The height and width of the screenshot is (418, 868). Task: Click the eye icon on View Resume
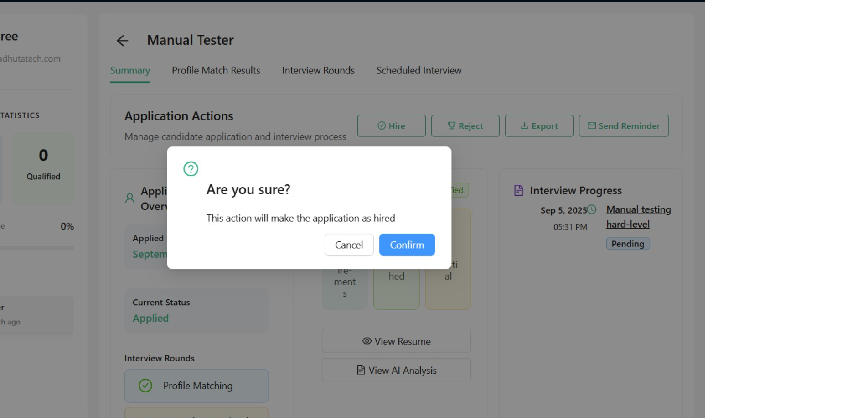[367, 341]
